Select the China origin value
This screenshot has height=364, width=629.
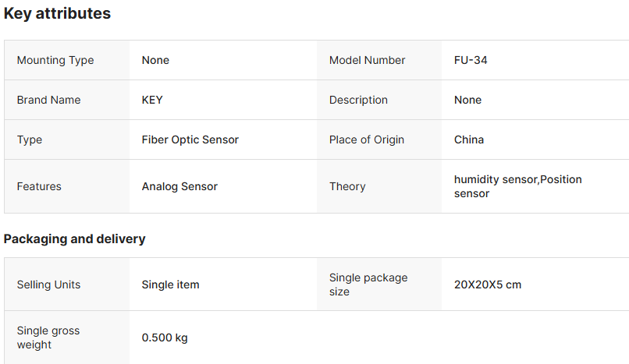point(469,140)
